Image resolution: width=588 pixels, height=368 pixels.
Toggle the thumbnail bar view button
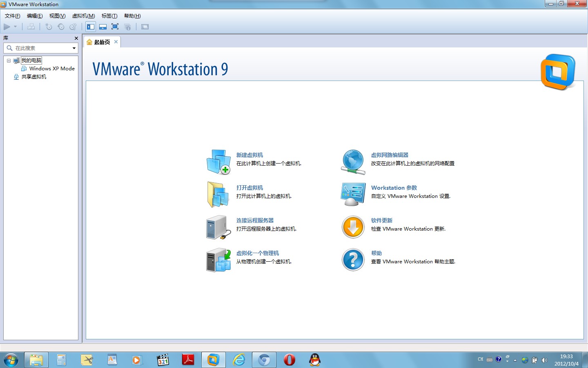click(103, 27)
